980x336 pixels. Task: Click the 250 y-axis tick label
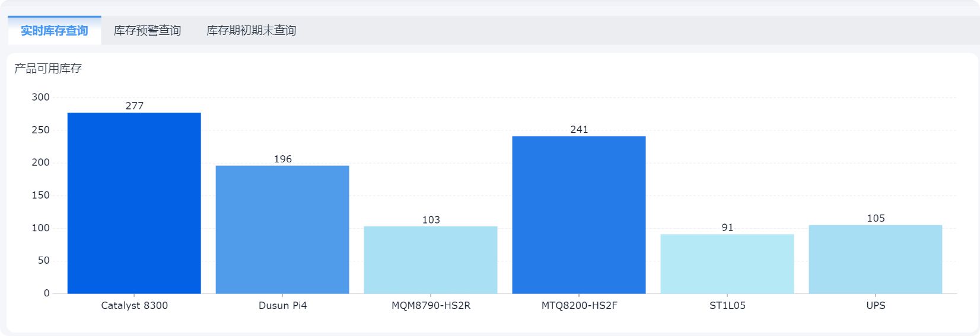[x=41, y=130]
